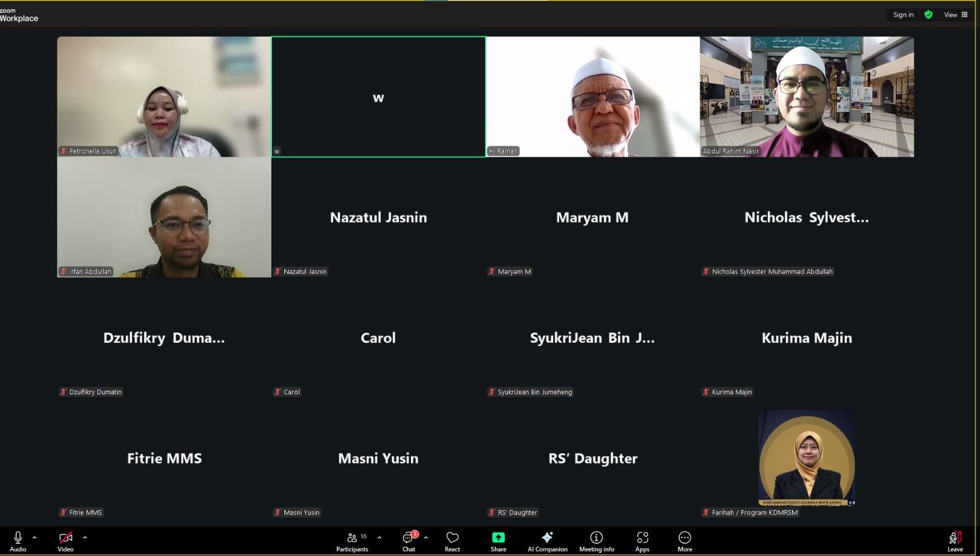The height and width of the screenshot is (556, 980).
Task: Show Meeting info details
Action: pyautogui.click(x=597, y=541)
